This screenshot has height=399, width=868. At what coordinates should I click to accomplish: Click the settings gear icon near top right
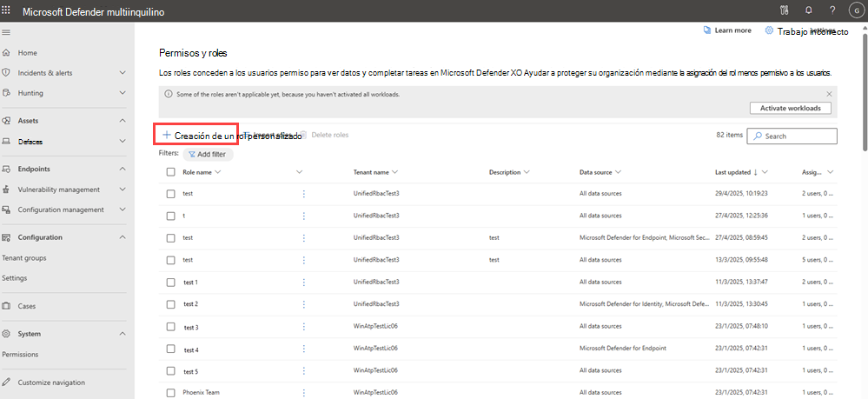point(769,30)
